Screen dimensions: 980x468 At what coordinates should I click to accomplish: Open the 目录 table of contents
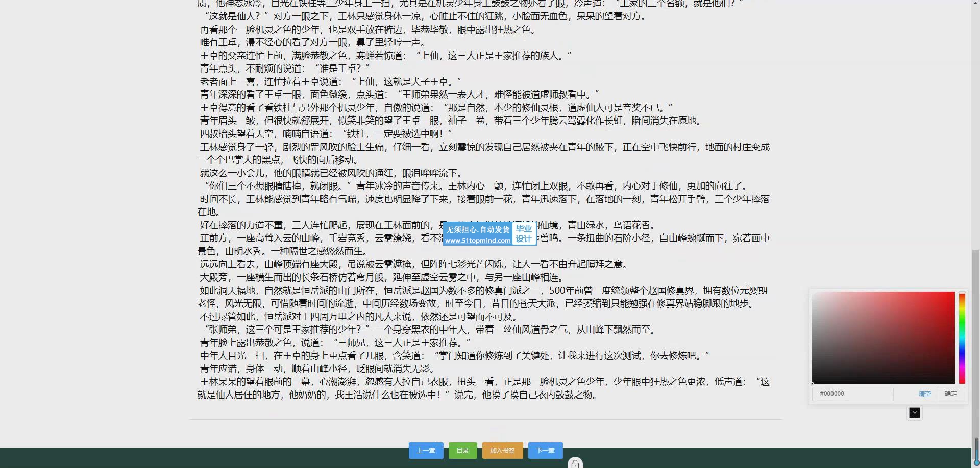click(462, 450)
